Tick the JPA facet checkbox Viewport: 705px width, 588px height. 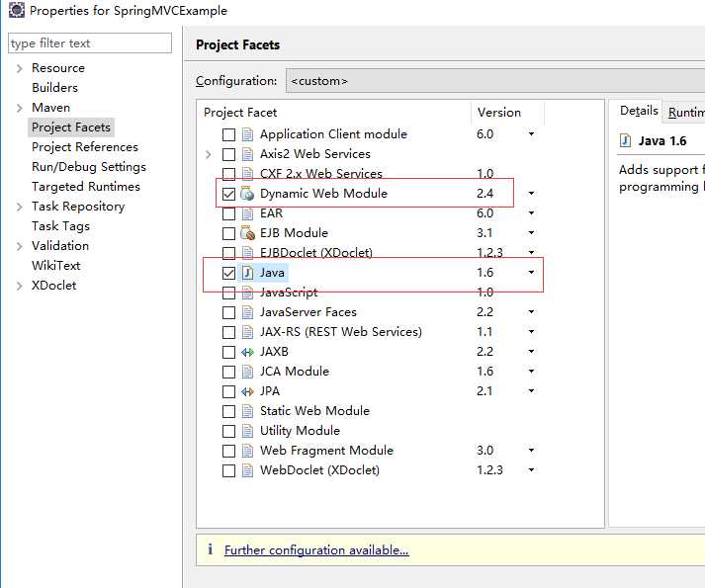point(228,391)
